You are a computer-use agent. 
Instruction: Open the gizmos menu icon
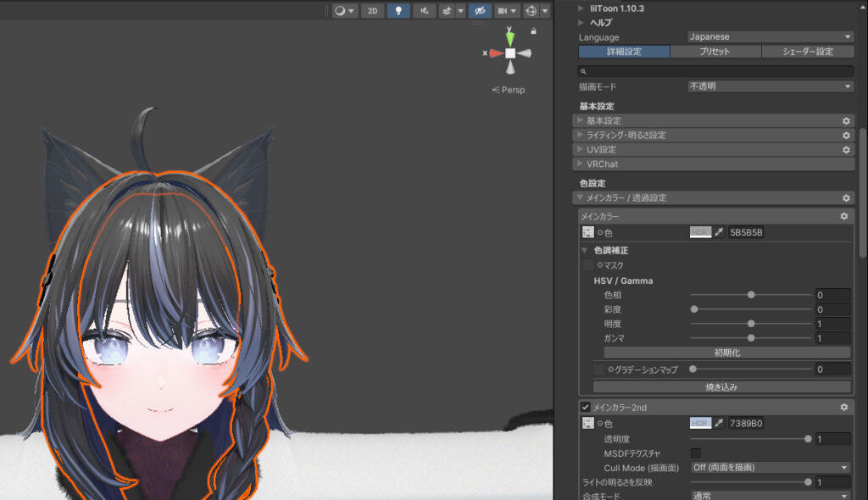coord(531,11)
